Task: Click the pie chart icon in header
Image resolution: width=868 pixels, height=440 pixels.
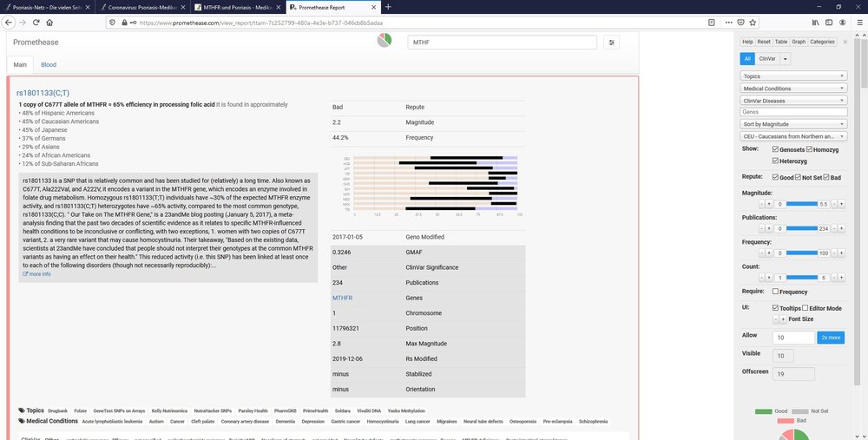Action: tap(384, 42)
